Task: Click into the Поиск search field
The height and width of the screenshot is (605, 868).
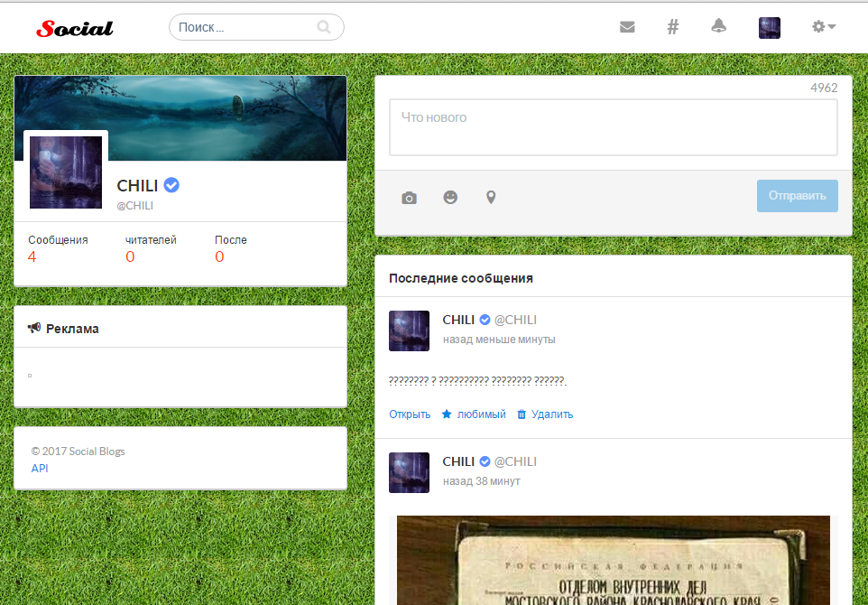Action: (244, 27)
